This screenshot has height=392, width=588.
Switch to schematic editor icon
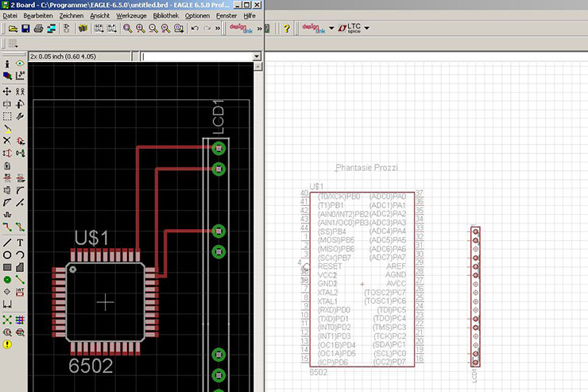[x=67, y=29]
